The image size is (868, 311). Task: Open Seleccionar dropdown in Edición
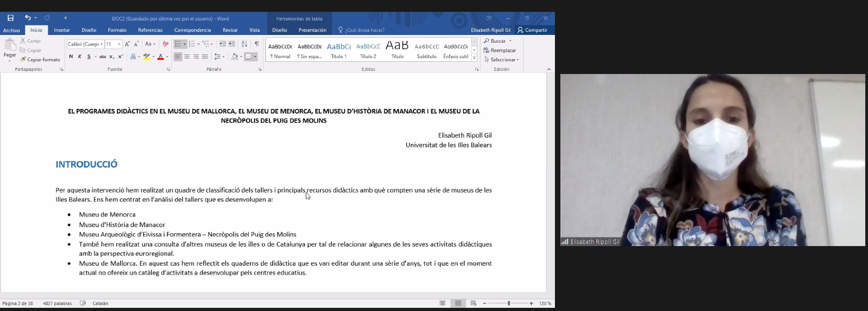pos(502,59)
